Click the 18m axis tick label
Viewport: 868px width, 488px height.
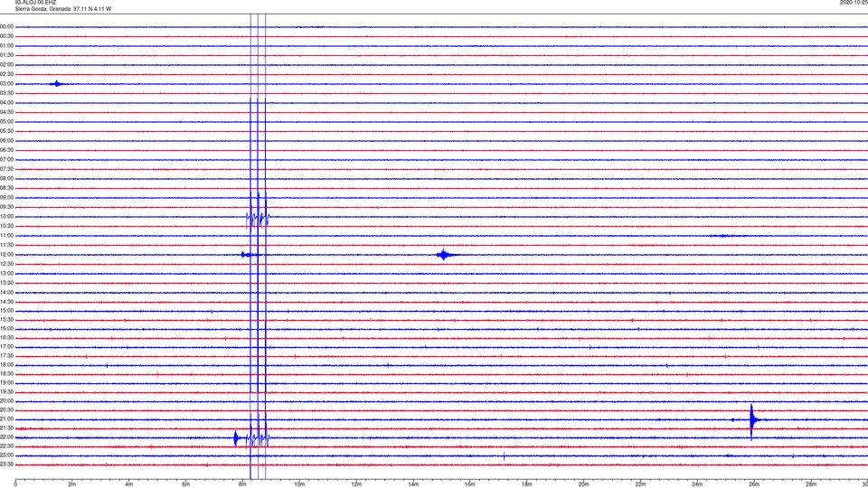[527, 484]
